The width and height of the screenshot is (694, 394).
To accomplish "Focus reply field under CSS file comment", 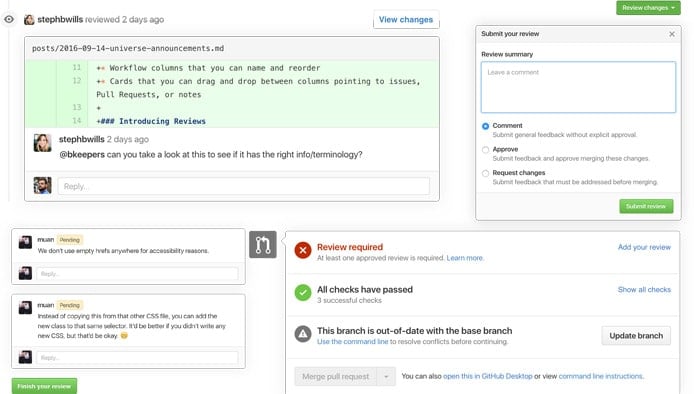I will point(137,357).
